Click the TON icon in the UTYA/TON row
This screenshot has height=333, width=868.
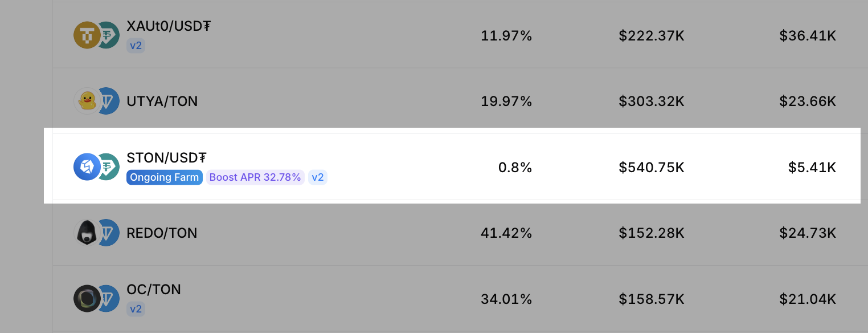109,101
